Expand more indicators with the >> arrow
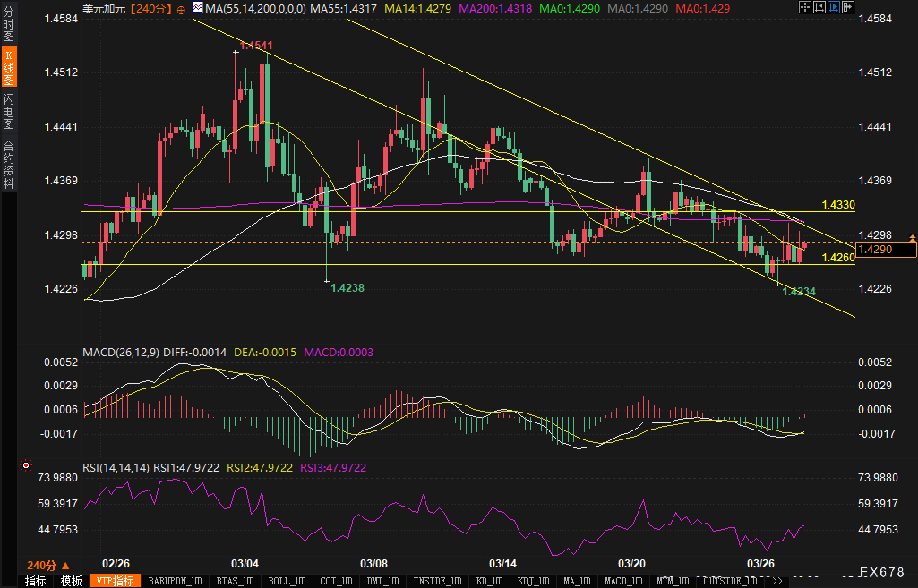 pos(777,581)
